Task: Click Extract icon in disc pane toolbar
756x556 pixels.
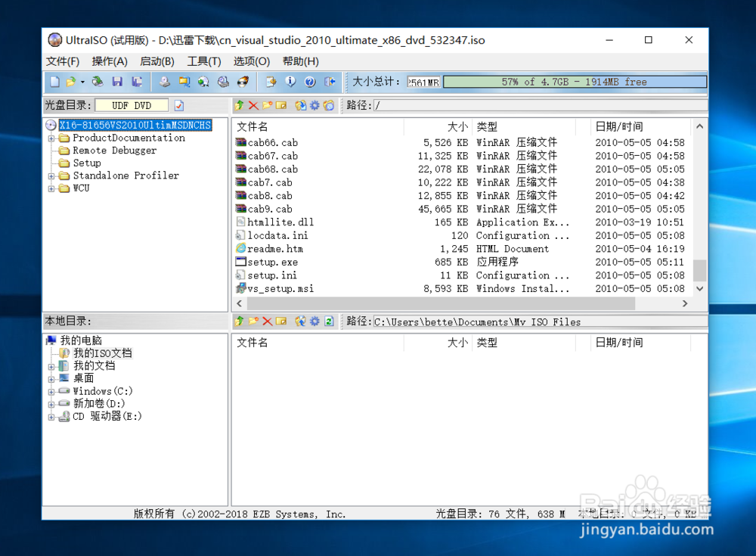Action: [x=300, y=105]
